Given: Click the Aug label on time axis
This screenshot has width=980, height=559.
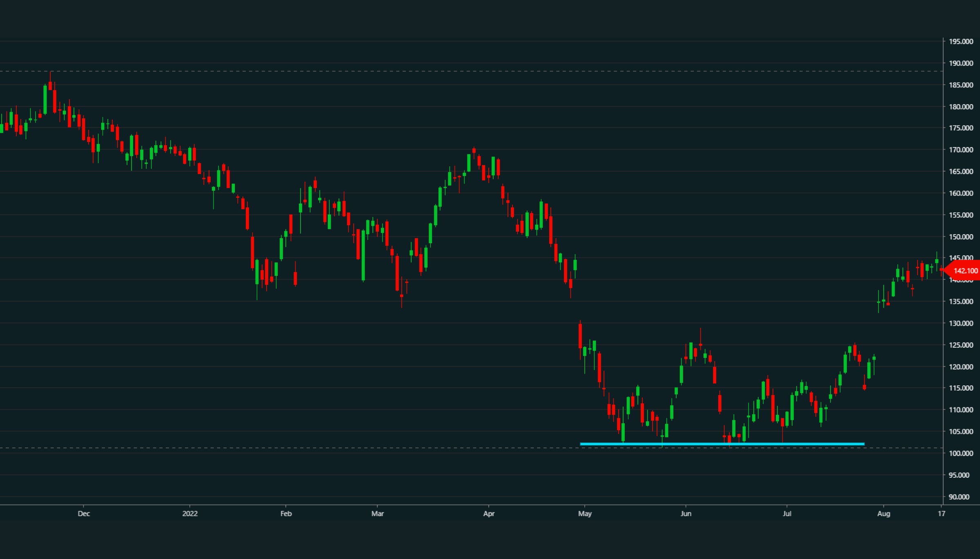Looking at the screenshot, I should point(884,514).
